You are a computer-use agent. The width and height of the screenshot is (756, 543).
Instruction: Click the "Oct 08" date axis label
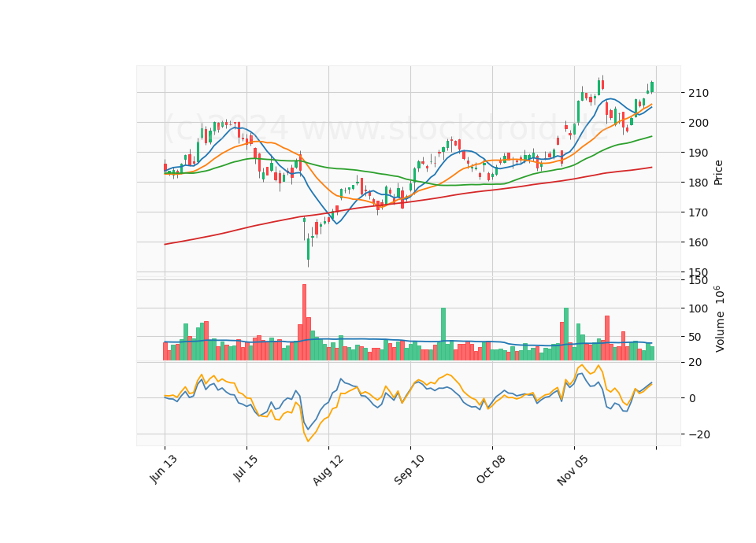tap(491, 469)
